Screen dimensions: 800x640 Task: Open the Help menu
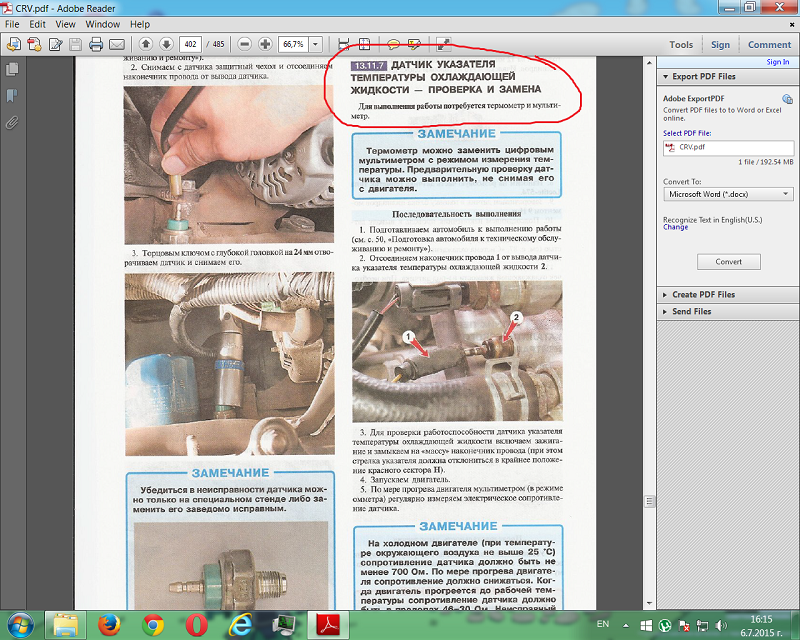pyautogui.click(x=140, y=24)
